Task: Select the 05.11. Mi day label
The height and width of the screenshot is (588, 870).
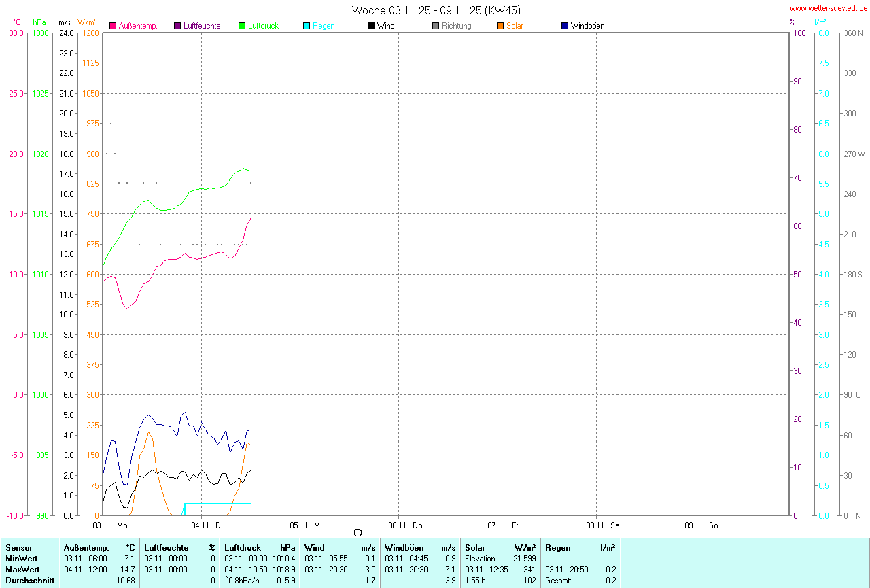Action: 306,525
